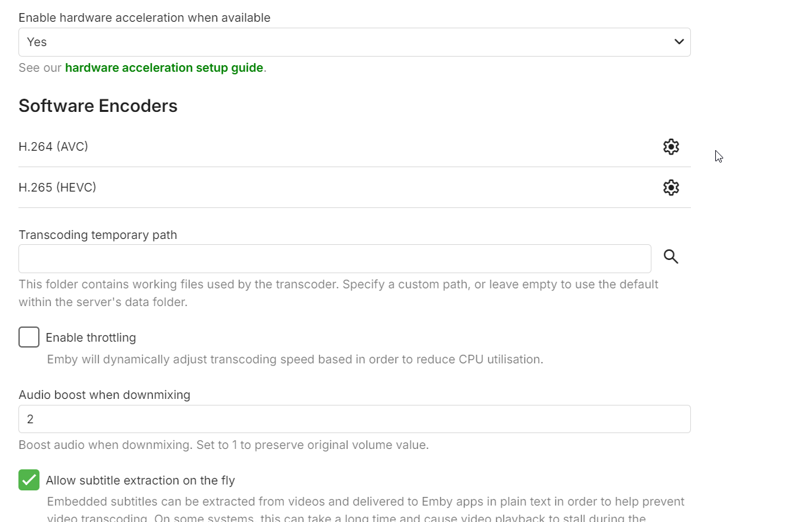Screen dimensions: 812x522
Task: Click the "Audio boost when downmixing" label
Action: tap(104, 395)
